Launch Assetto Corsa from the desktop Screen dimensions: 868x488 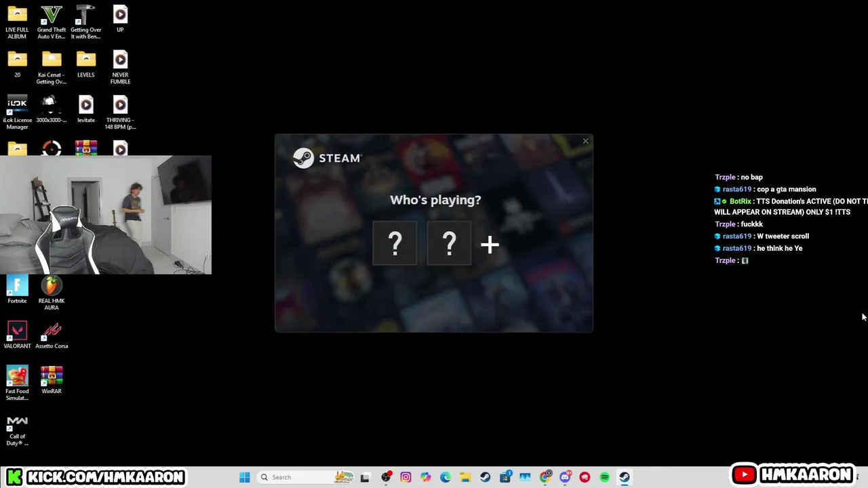pos(52,335)
